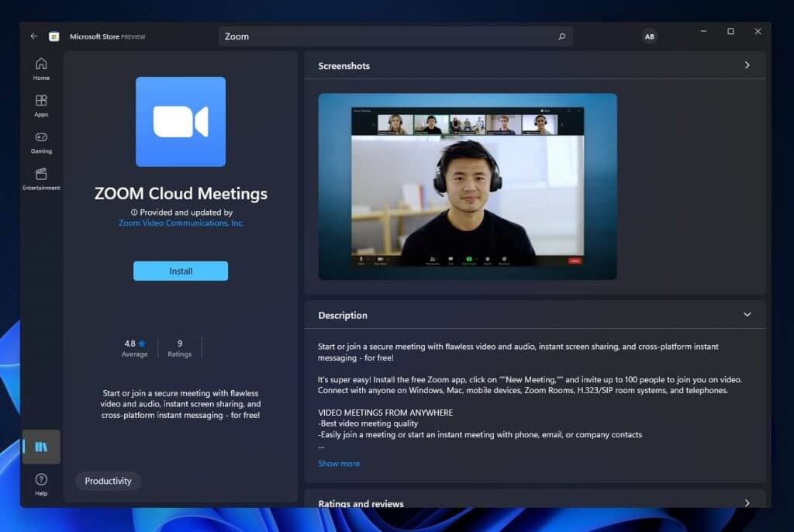Expand Ratings and reviews section
Viewport: 794px width, 532px height.
pos(747,503)
